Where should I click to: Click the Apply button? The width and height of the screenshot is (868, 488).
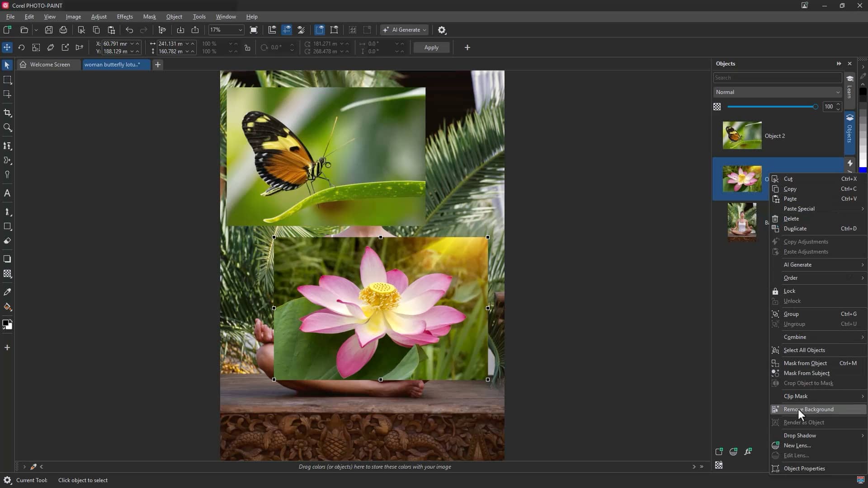point(431,47)
